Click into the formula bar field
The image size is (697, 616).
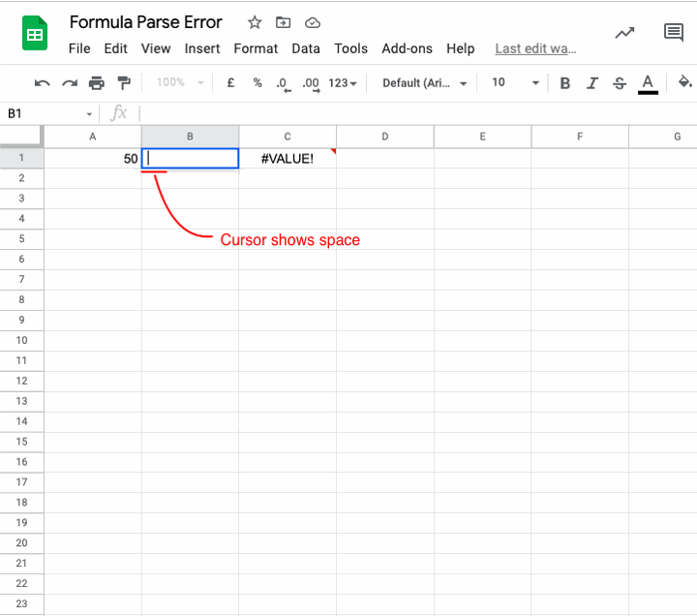click(418, 114)
